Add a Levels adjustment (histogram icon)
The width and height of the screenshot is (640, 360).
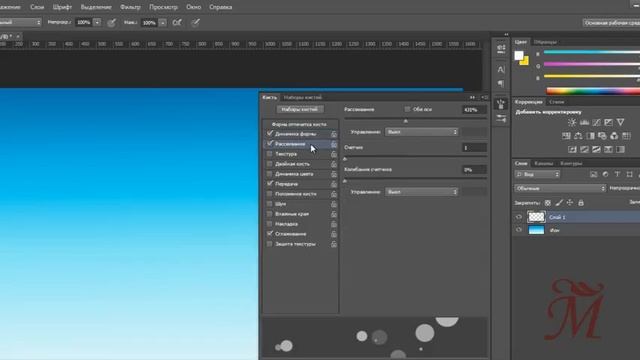coord(584,122)
